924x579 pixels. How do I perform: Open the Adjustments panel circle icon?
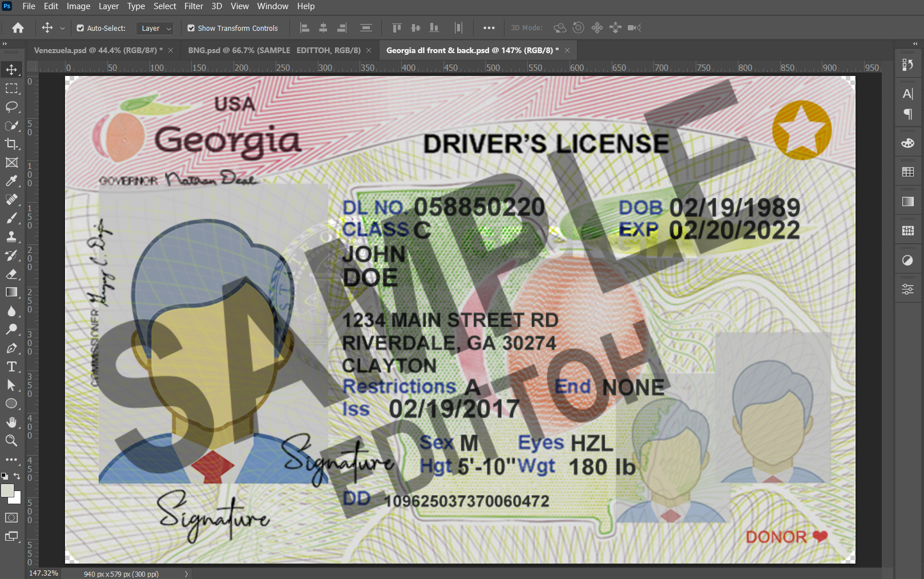pyautogui.click(x=907, y=260)
